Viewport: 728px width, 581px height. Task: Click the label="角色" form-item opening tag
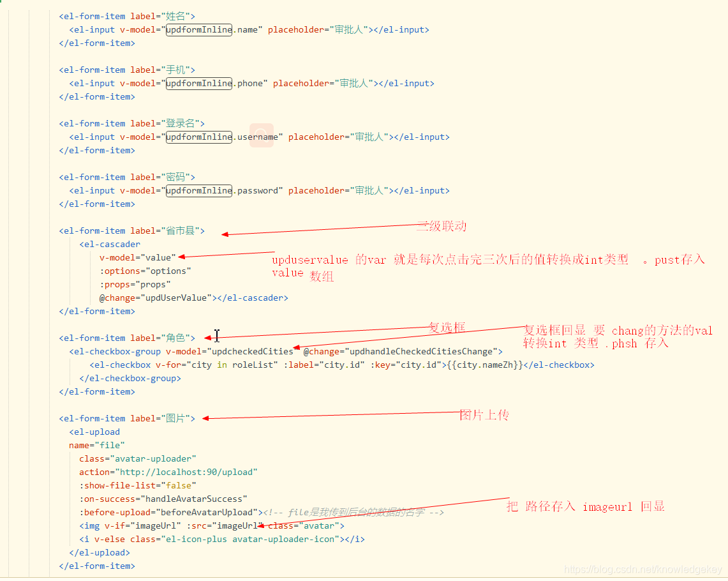pyautogui.click(x=127, y=338)
